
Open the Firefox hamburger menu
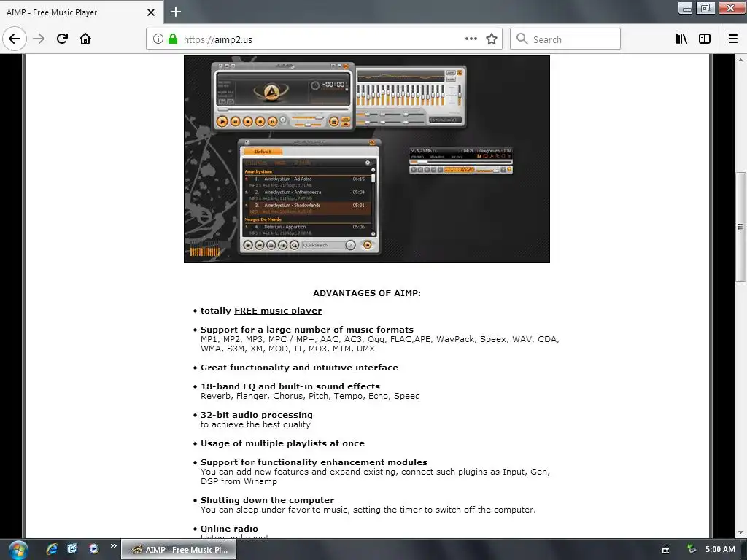(x=733, y=39)
